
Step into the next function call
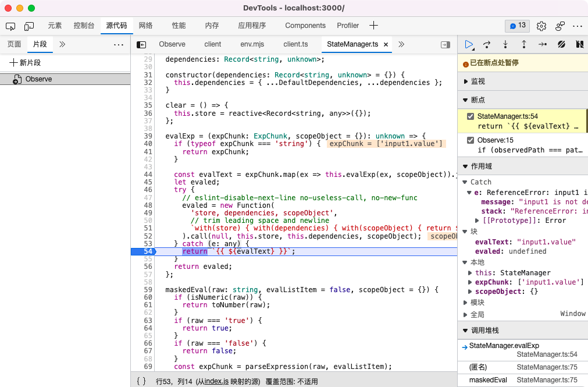(505, 44)
